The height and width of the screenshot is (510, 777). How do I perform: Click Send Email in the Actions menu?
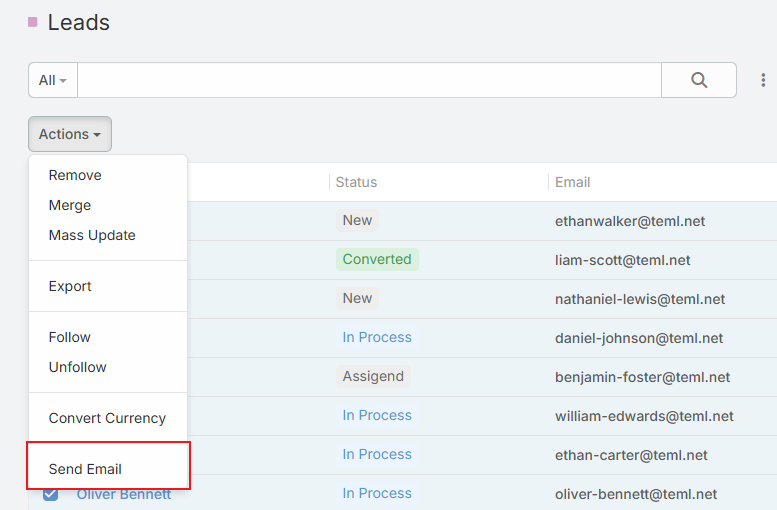point(85,469)
